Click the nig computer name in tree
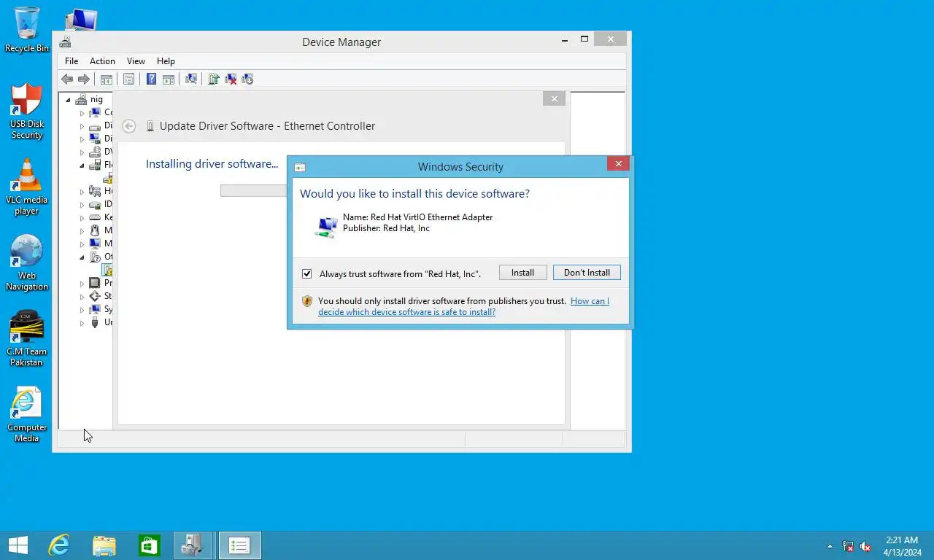The height and width of the screenshot is (560, 934). 96,100
